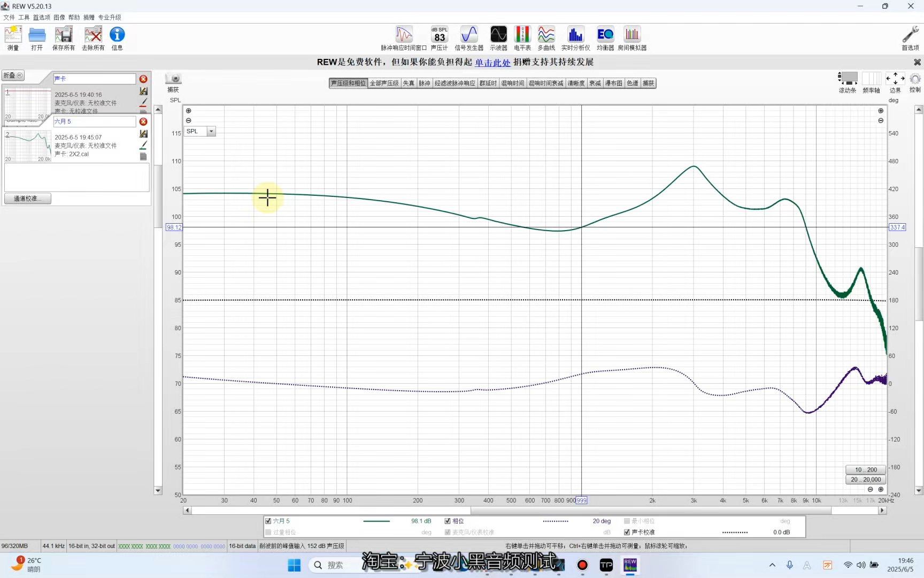The image size is (924, 578).
Task: Remove the 声卡 measurement with its red X
Action: click(143, 79)
